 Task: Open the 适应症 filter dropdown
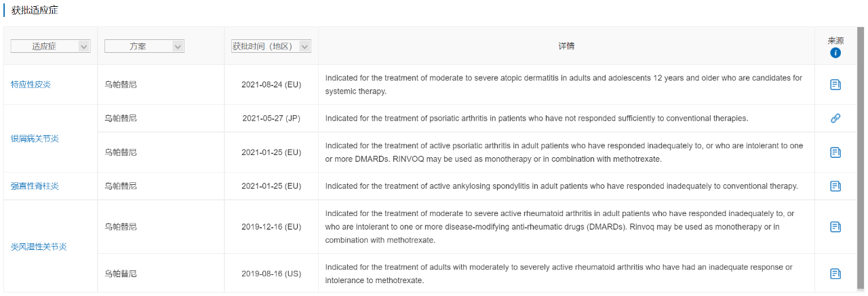pos(51,46)
